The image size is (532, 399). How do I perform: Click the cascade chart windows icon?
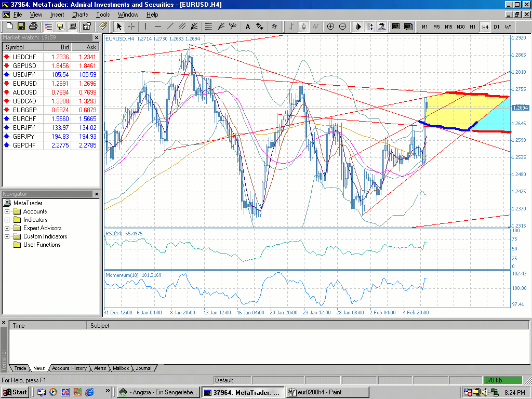point(408,26)
